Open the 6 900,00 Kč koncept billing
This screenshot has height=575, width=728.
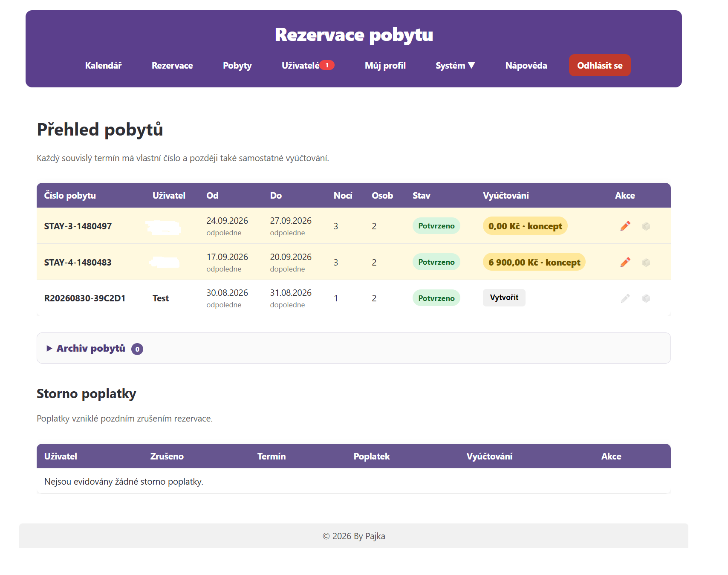coord(534,262)
